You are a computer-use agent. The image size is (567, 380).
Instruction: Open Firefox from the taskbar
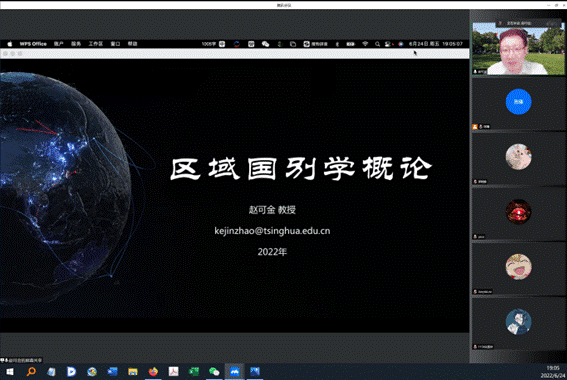pos(153,371)
